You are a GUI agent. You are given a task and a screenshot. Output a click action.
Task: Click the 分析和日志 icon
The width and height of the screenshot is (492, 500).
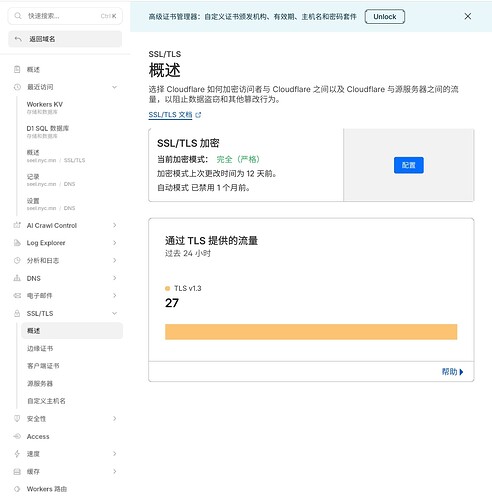[17, 260]
